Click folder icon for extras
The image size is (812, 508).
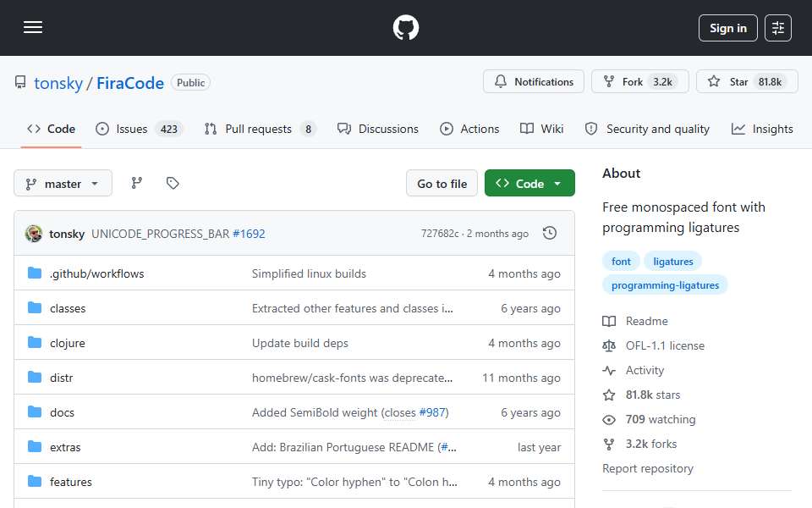(34, 447)
